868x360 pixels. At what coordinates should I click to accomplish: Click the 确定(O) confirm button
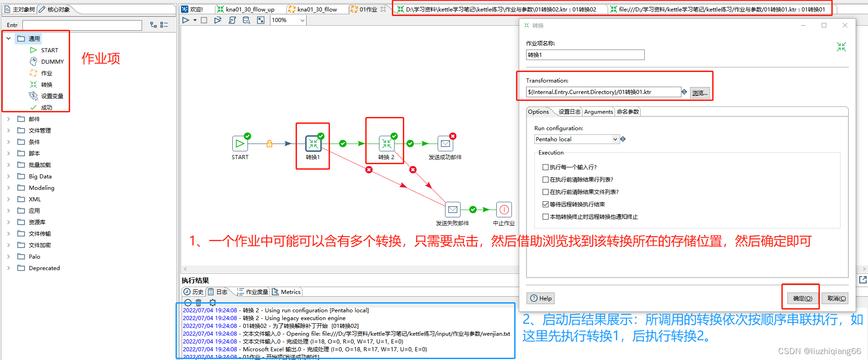coord(802,299)
